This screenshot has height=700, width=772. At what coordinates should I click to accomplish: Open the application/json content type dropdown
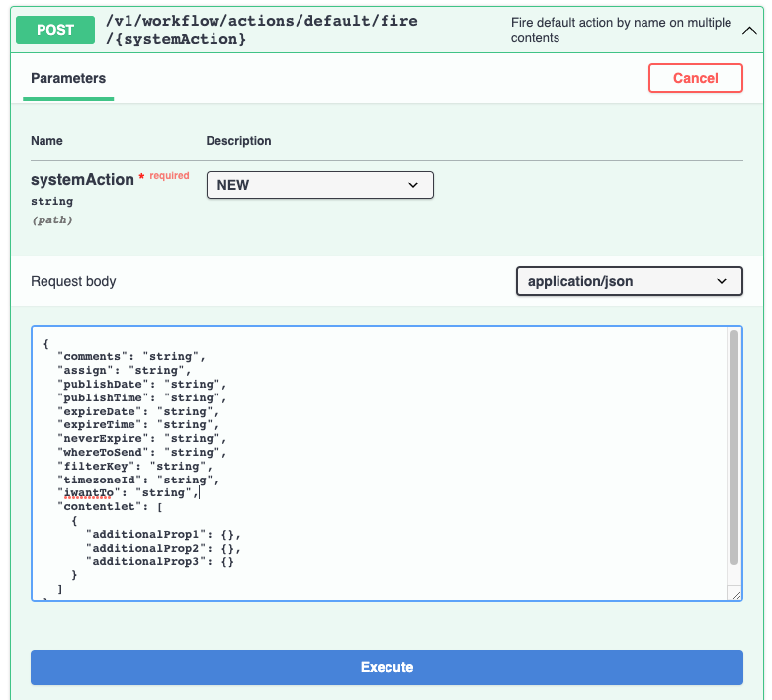[x=629, y=281]
